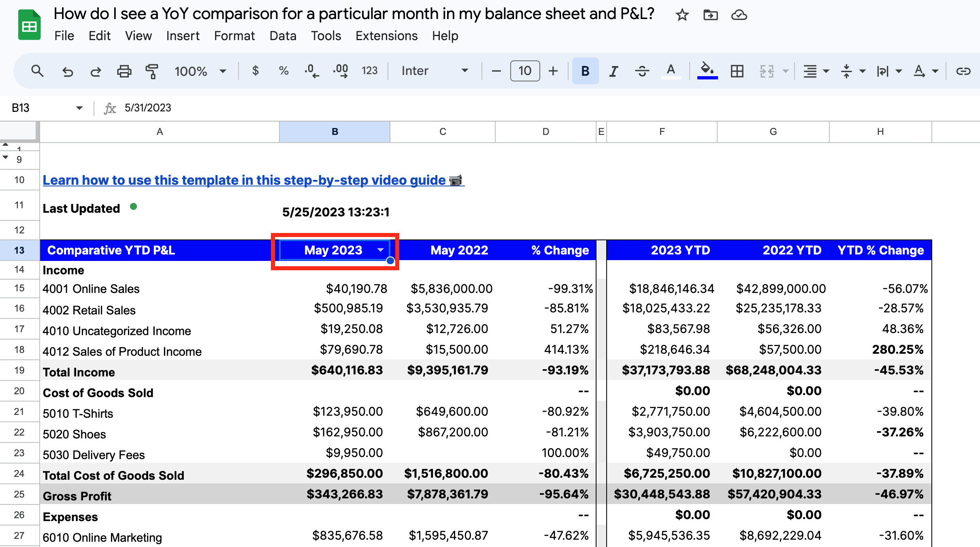This screenshot has height=547, width=980.
Task: Click the 4001 Online Sales row label
Action: tap(91, 289)
